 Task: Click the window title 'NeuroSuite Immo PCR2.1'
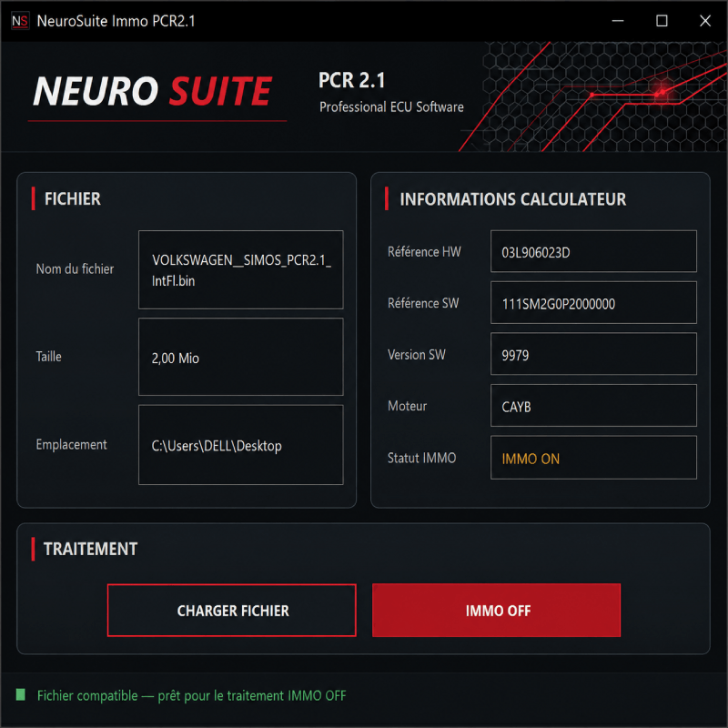[116, 21]
